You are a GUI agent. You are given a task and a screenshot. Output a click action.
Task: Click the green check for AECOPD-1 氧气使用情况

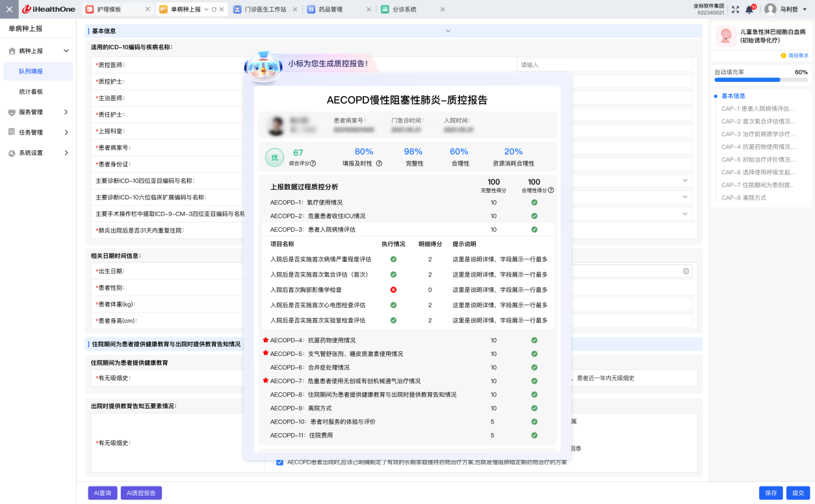click(534, 202)
